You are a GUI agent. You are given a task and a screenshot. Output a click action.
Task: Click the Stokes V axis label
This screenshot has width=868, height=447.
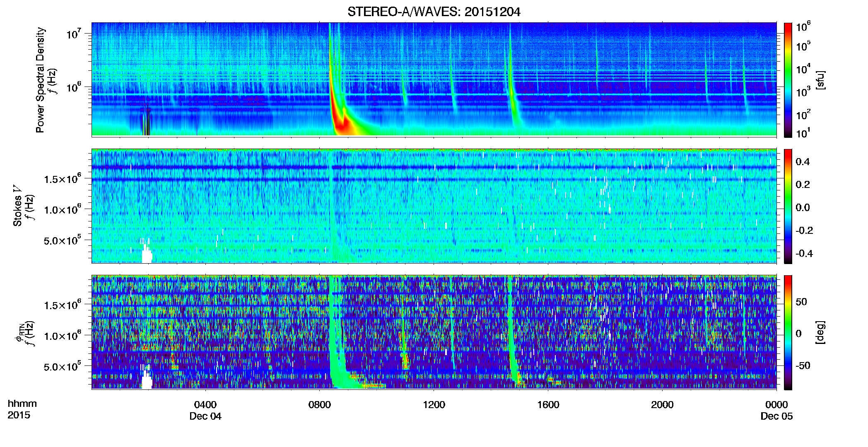(x=17, y=206)
